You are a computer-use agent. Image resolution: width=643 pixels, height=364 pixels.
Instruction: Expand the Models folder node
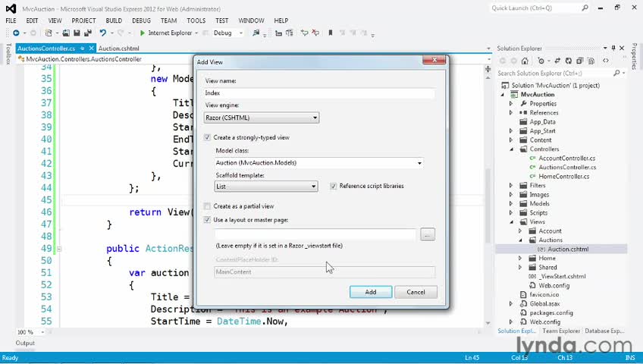(x=511, y=204)
